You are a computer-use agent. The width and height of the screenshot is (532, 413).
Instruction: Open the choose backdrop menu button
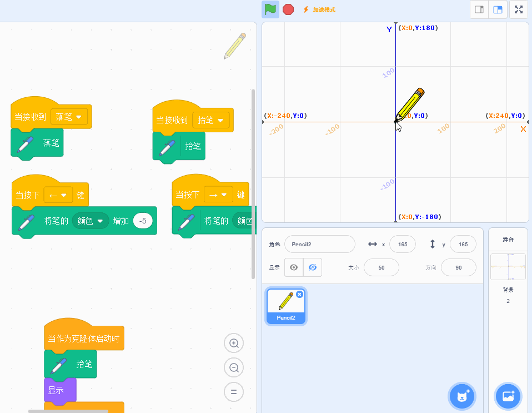[x=508, y=396]
